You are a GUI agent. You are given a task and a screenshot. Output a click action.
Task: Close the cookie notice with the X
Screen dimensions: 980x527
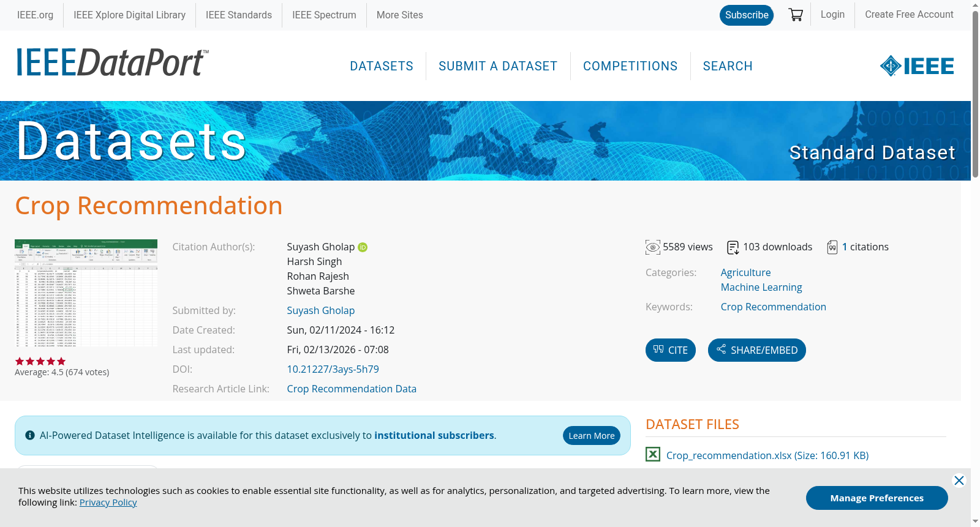959,480
